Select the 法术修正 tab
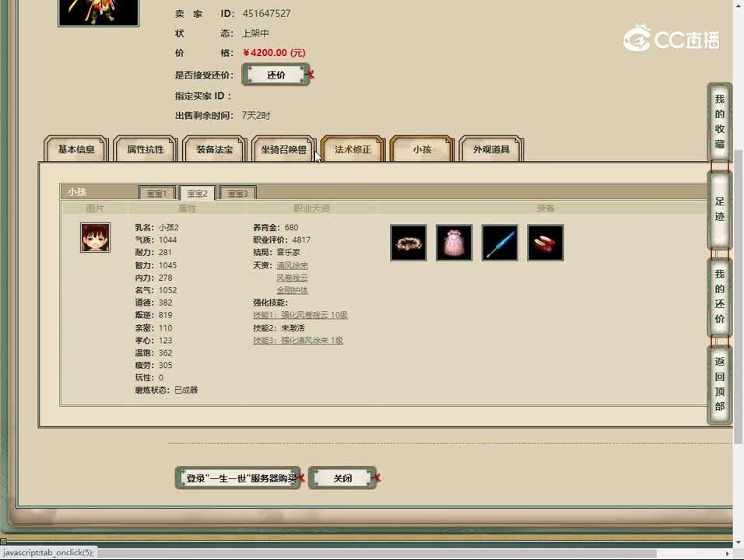Viewport: 744px width, 560px height. [352, 148]
